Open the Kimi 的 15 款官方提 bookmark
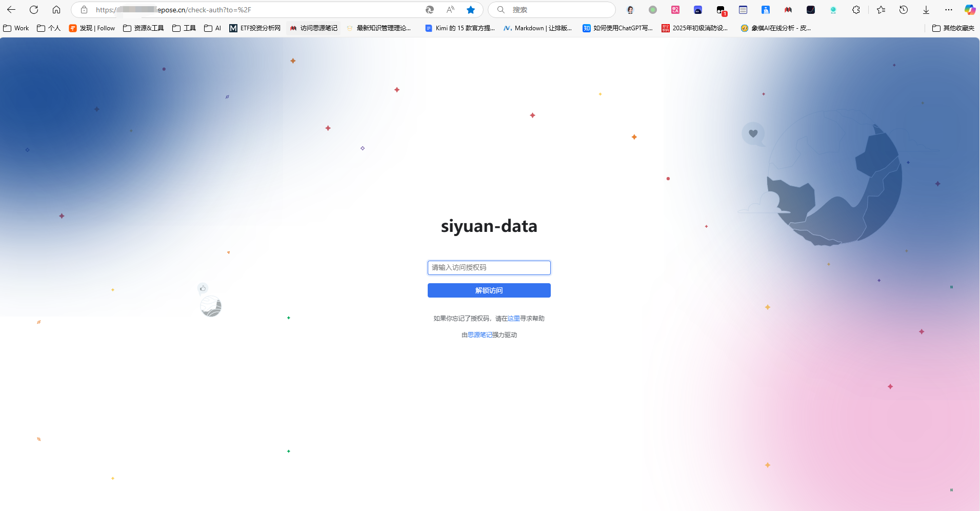Screen dimensions: 980x511 pyautogui.click(x=460, y=28)
